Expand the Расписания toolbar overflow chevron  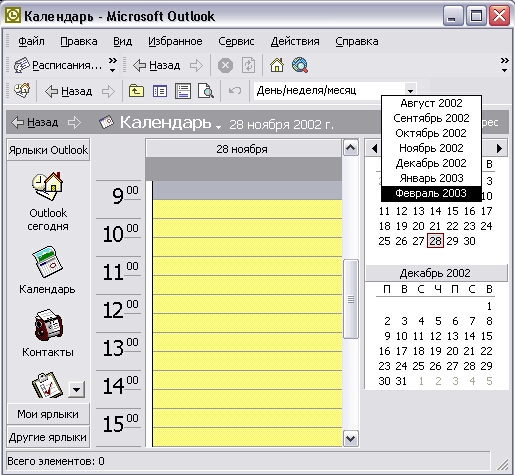[x=113, y=65]
